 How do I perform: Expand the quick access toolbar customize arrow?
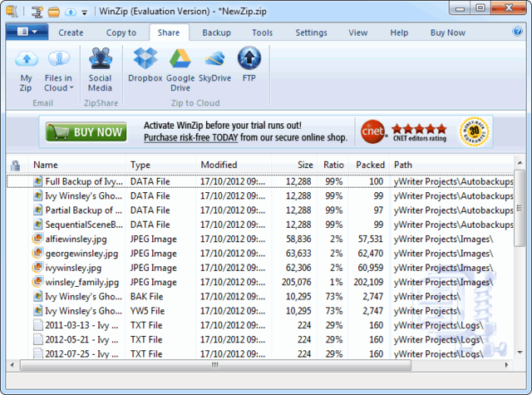click(x=85, y=12)
